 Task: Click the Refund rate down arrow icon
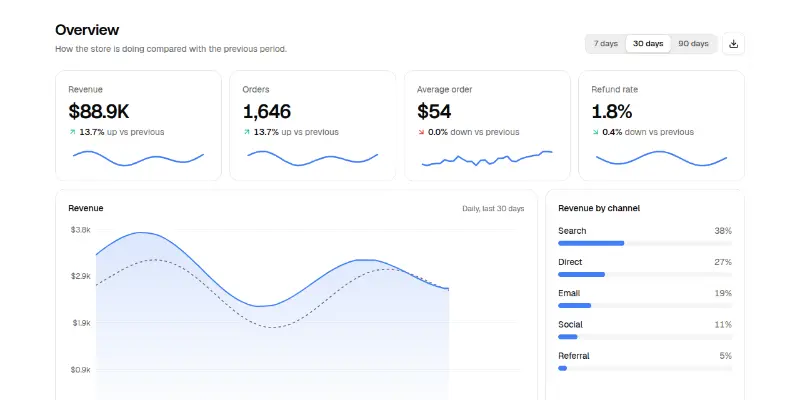[595, 132]
